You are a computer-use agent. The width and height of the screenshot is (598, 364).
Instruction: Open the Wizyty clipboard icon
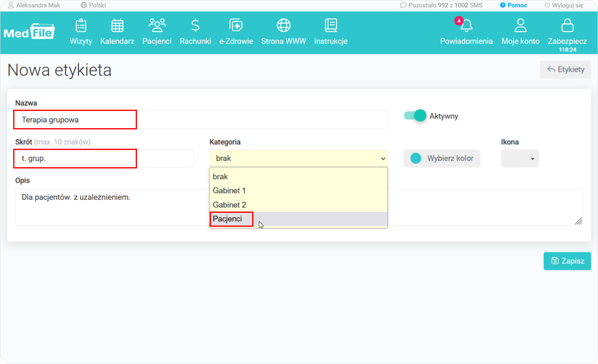pyautogui.click(x=81, y=25)
